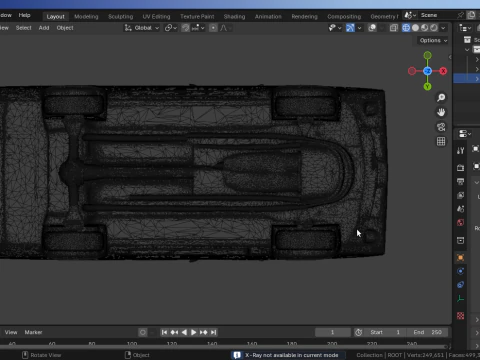Open the Tool properties tab
480x360 pixels.
460,151
